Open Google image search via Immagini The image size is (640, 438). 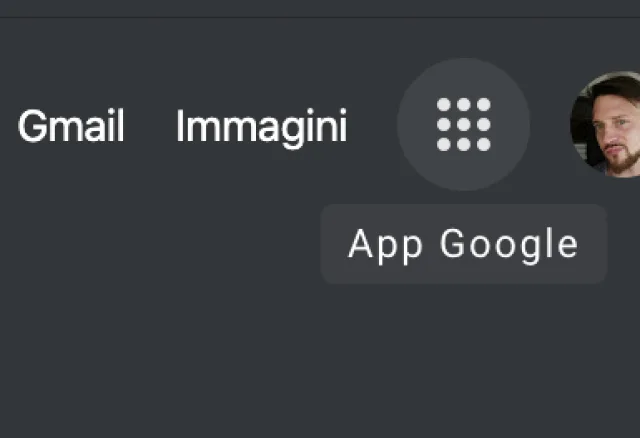(261, 127)
